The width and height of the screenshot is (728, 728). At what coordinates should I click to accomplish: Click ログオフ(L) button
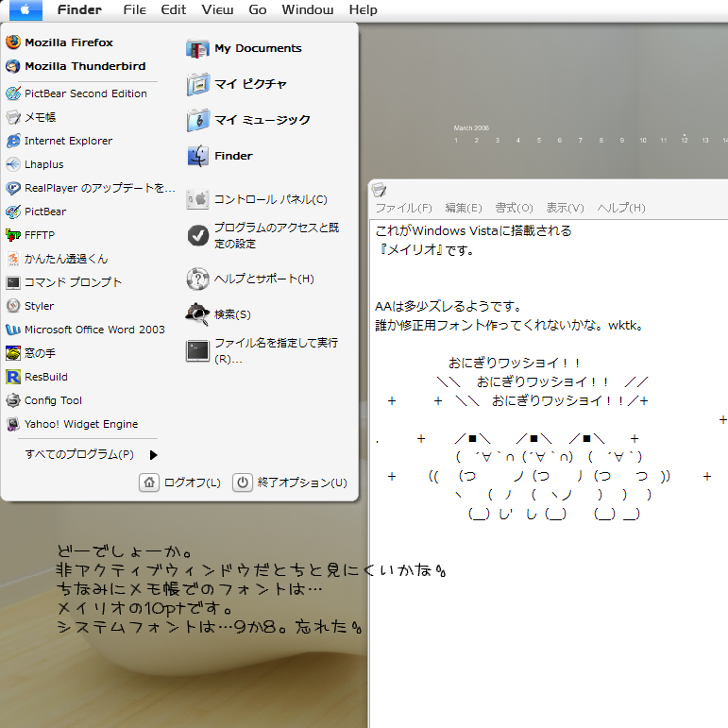coord(180,483)
